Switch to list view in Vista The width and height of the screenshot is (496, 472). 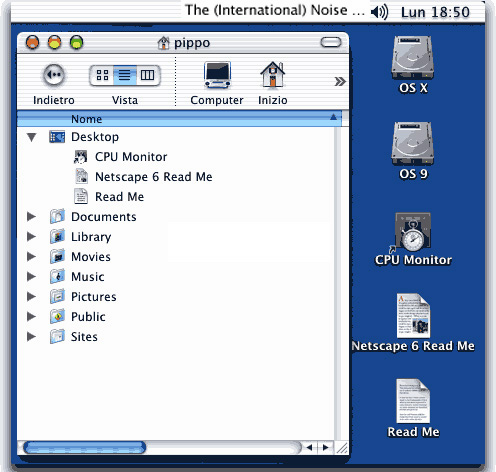coord(125,75)
